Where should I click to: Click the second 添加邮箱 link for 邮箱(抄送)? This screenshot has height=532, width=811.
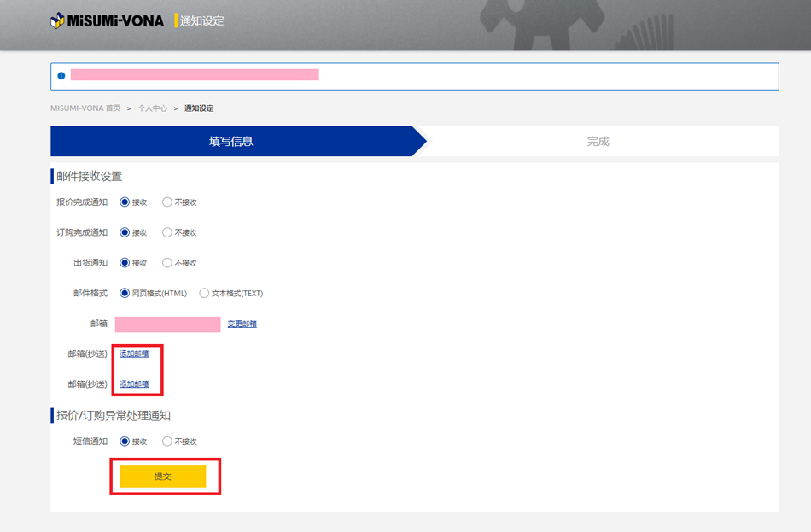(134, 384)
